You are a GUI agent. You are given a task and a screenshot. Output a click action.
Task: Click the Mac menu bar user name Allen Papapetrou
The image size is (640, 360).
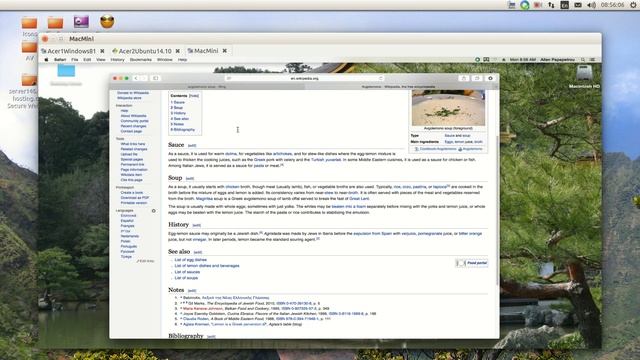(557, 60)
